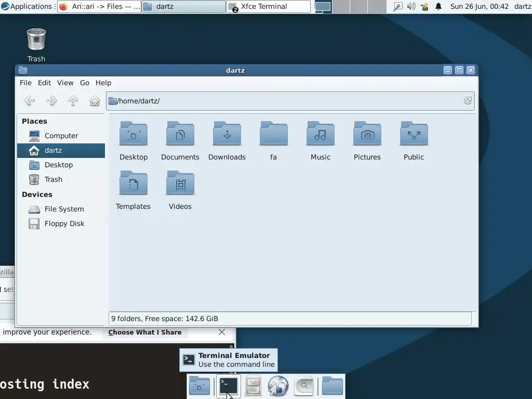This screenshot has height=399, width=532.
Task: Open the Videos folder
Action: 180,190
